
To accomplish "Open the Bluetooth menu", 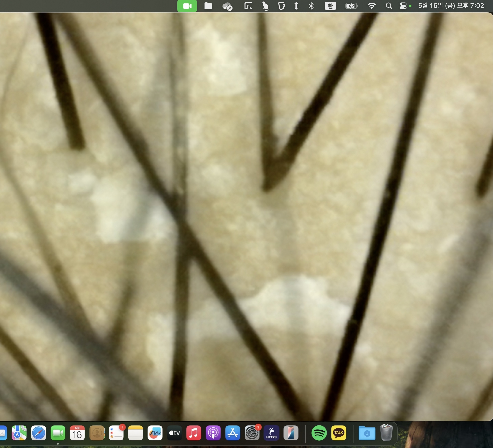I will [311, 6].
